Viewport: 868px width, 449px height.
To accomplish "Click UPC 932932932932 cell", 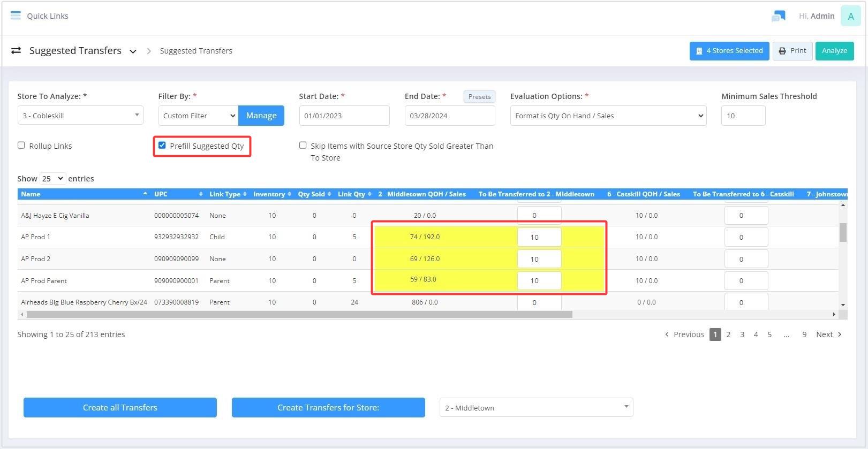I will [x=176, y=237].
